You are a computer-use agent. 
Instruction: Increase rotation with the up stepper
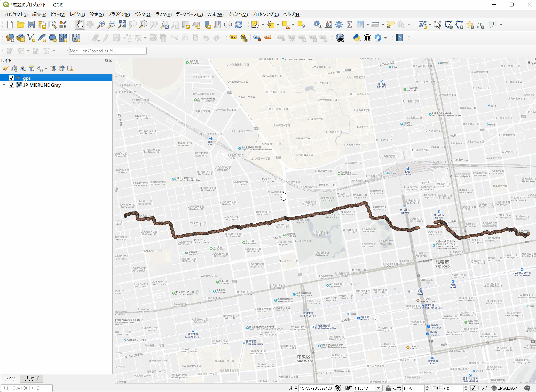tap(466, 387)
